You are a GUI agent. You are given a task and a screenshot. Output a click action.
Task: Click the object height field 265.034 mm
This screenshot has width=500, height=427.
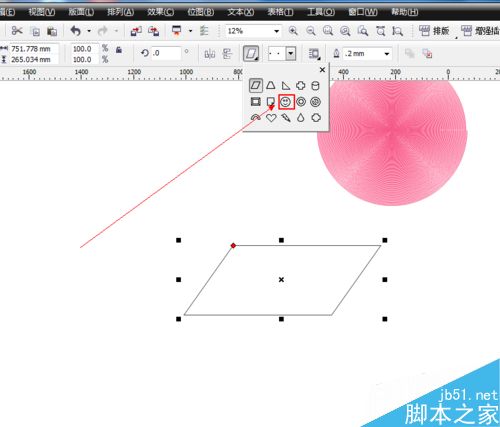(34, 60)
